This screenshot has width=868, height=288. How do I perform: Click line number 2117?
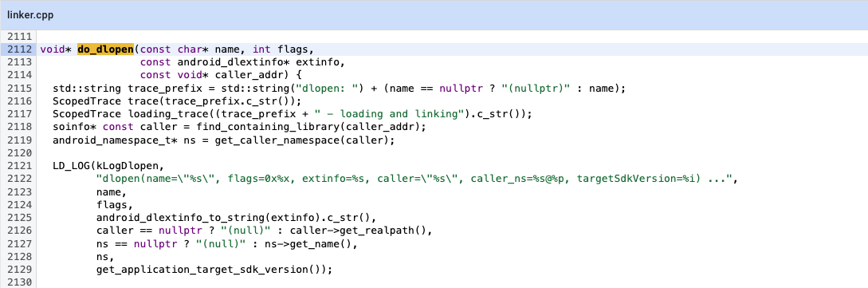(19, 113)
